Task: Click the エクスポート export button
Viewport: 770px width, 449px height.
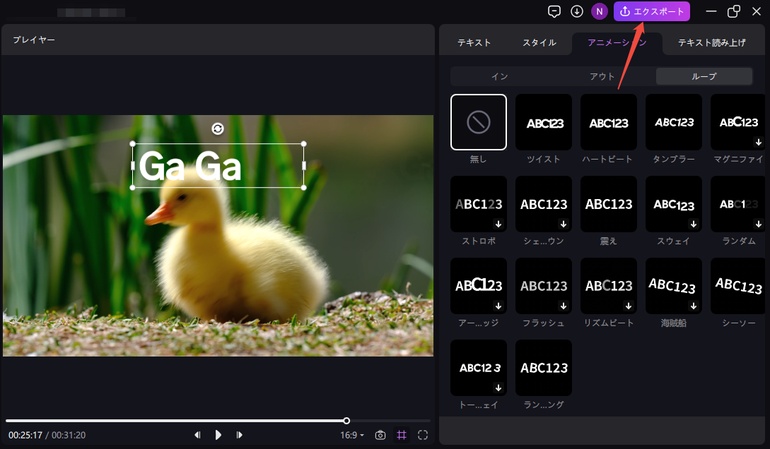Action: tap(652, 11)
